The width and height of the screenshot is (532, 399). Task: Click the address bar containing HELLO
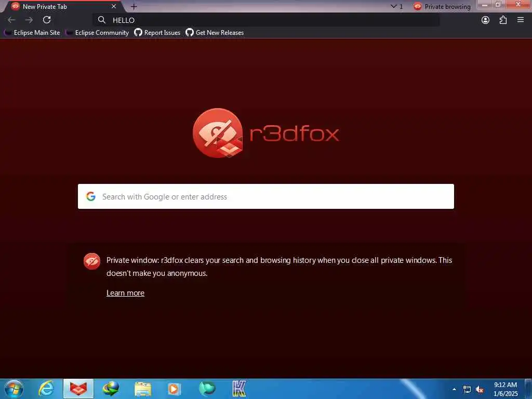pos(266,20)
